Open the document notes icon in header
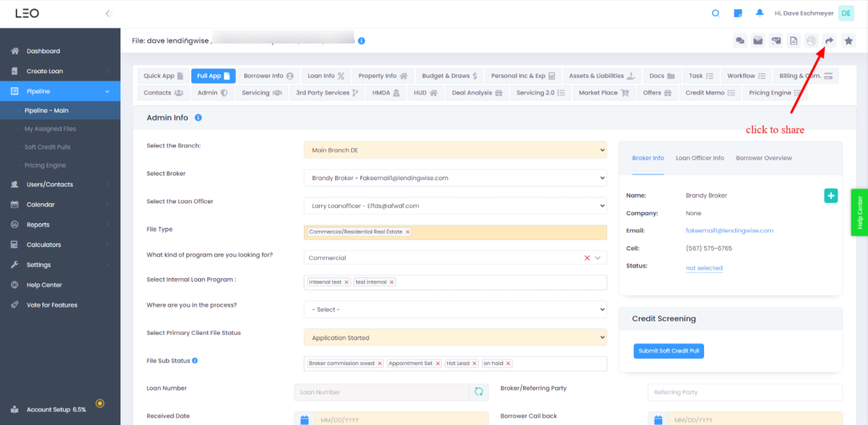The width and height of the screenshot is (868, 425). (x=794, y=41)
